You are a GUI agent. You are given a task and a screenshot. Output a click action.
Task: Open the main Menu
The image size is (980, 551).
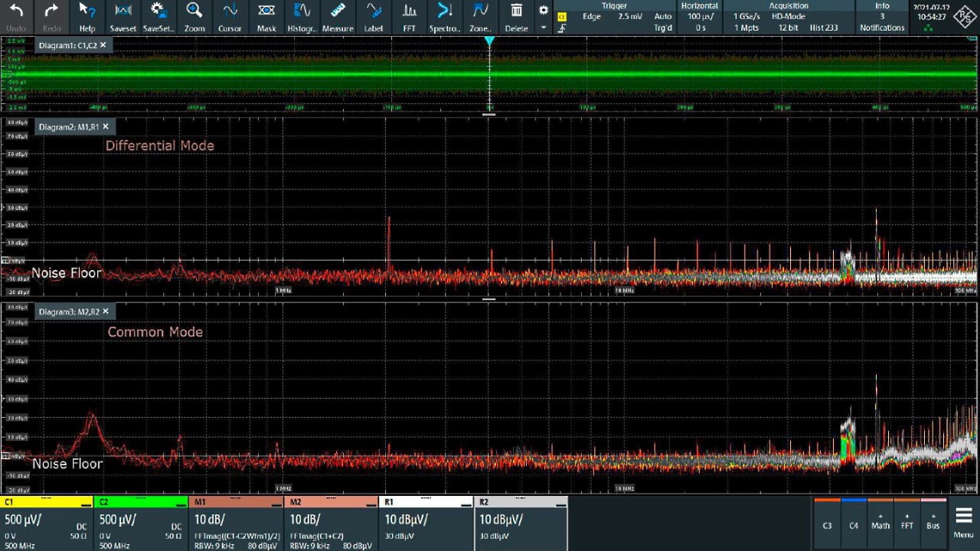964,523
